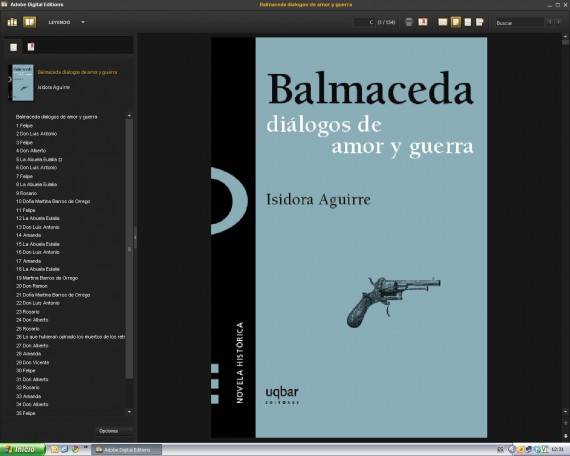
Task: Click the previous search result arrow
Action: pyautogui.click(x=550, y=22)
